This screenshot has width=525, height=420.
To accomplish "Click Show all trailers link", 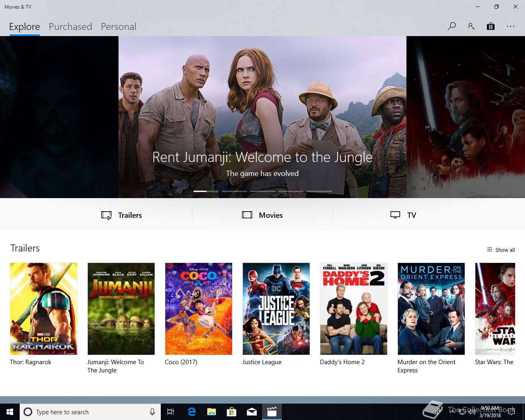I will pos(501,250).
